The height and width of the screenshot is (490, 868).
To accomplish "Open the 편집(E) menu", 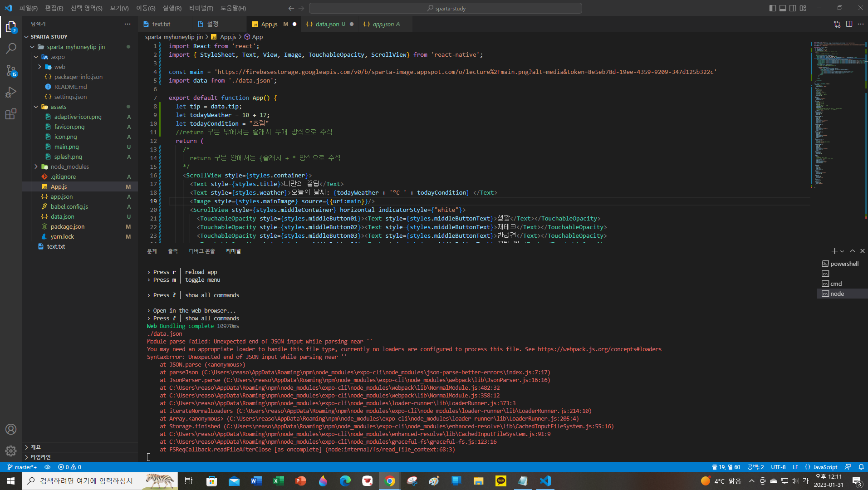I will 54,8.
